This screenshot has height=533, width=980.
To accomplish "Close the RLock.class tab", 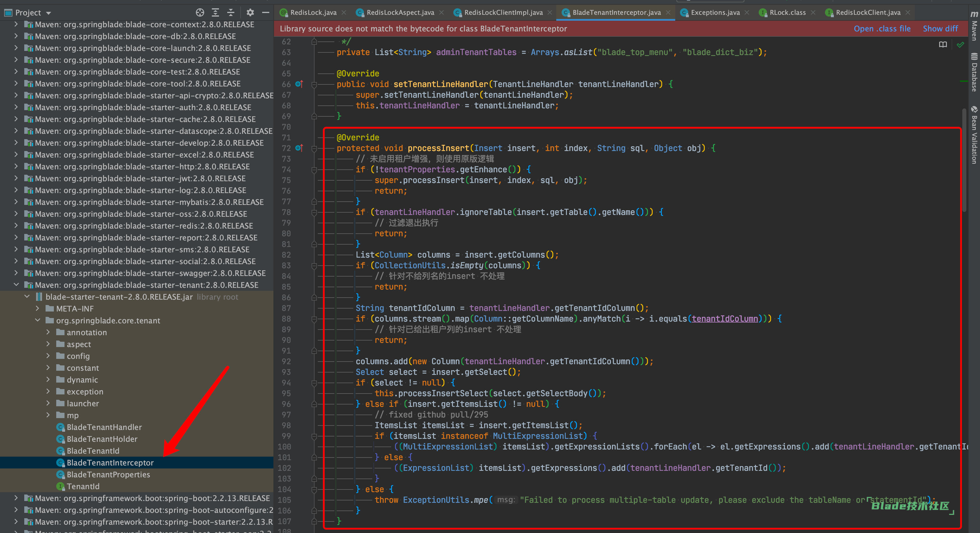I will pos(813,12).
